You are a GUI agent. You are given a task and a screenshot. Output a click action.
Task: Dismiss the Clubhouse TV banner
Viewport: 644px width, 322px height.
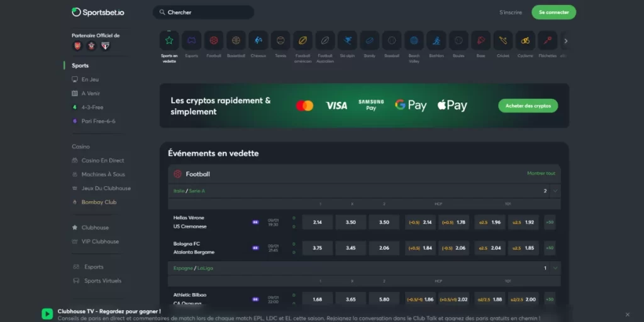627,314
